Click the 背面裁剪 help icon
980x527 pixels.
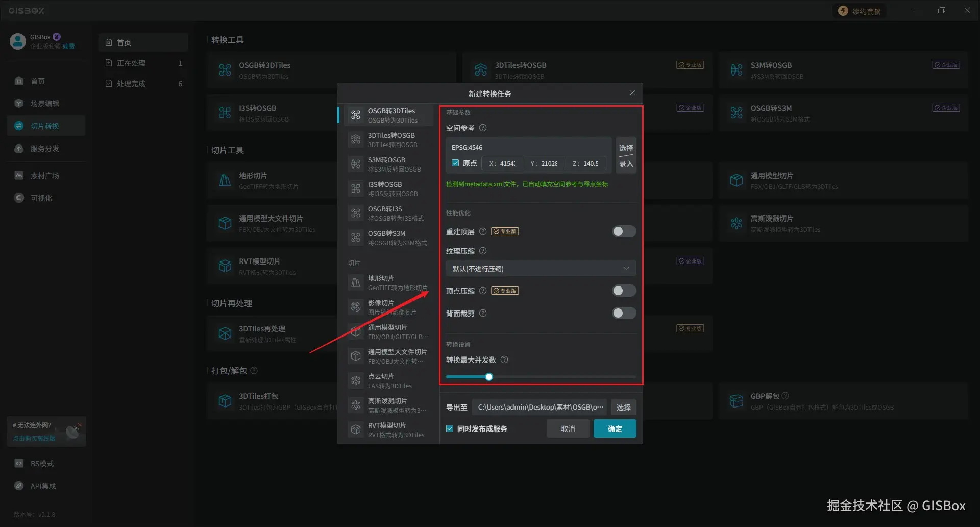click(x=483, y=313)
